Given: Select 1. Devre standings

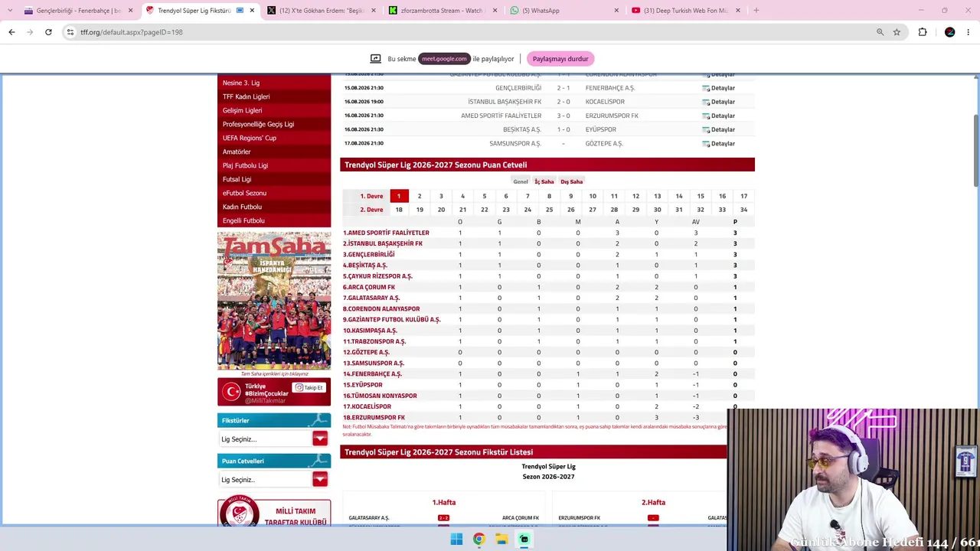Looking at the screenshot, I should (371, 196).
